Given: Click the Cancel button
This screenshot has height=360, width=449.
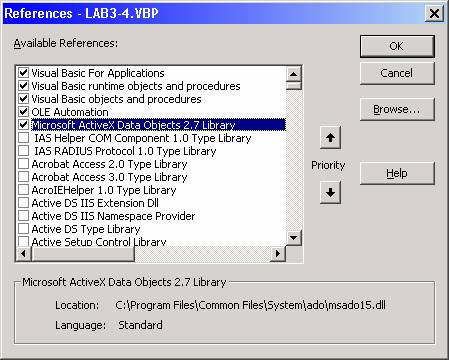Looking at the screenshot, I should [397, 73].
